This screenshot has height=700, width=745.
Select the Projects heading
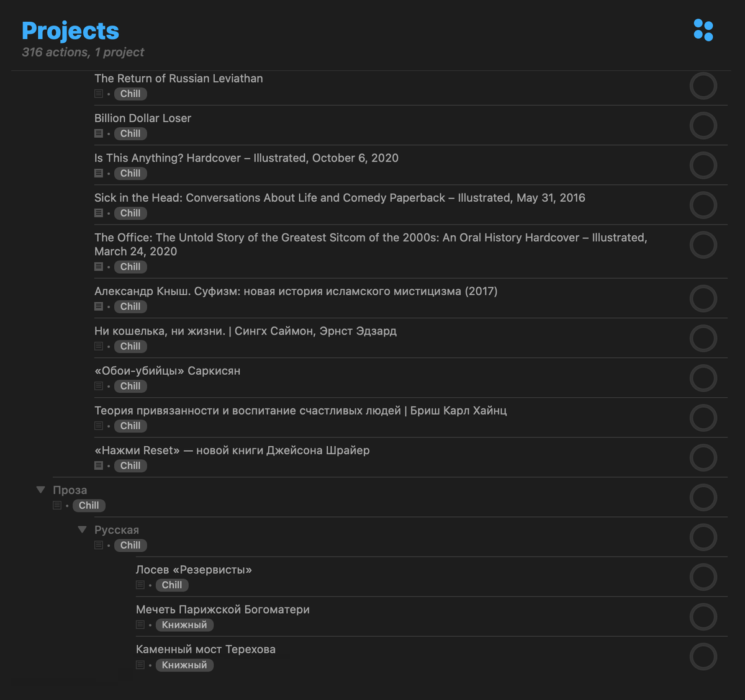[70, 30]
